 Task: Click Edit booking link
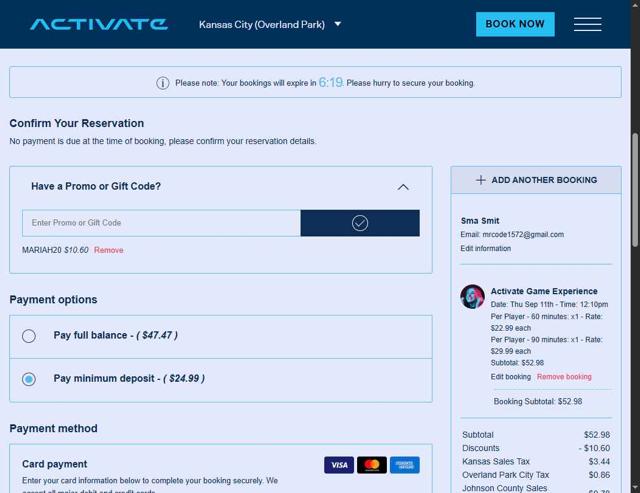coord(511,377)
